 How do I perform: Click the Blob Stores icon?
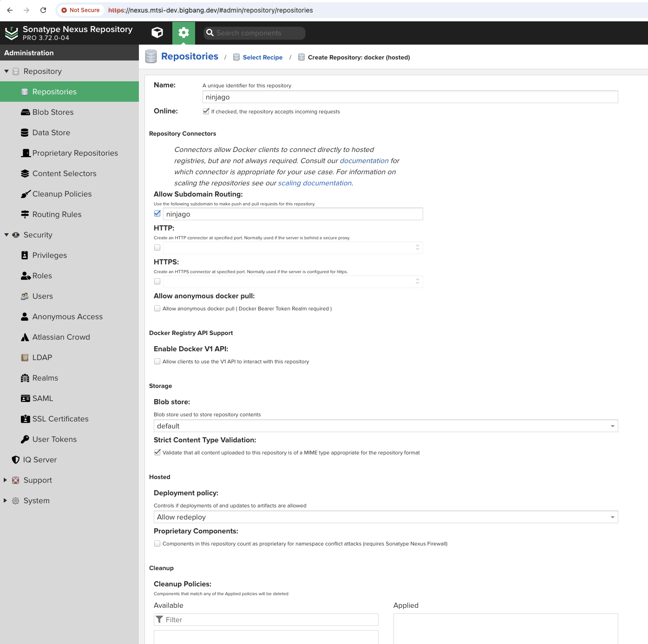click(x=25, y=112)
